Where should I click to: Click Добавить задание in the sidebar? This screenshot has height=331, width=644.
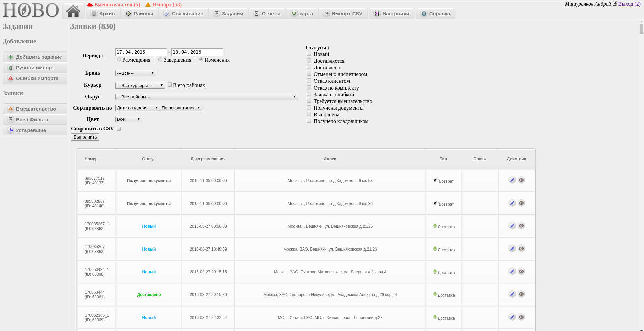coord(35,57)
